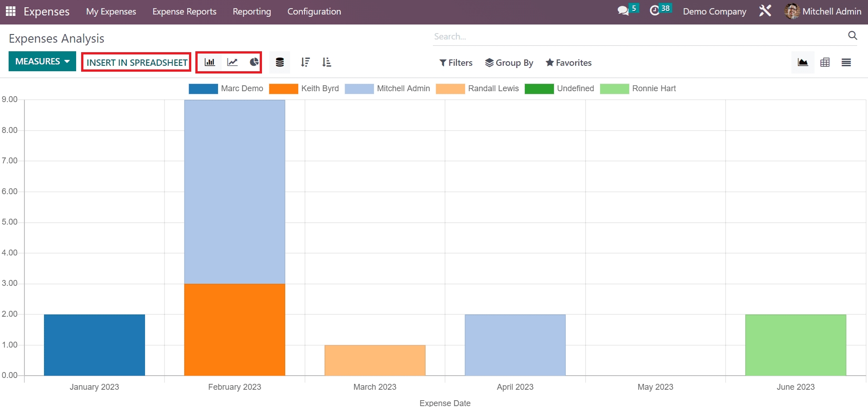This screenshot has width=868, height=407.
Task: Open the pivot table view
Action: tap(824, 62)
